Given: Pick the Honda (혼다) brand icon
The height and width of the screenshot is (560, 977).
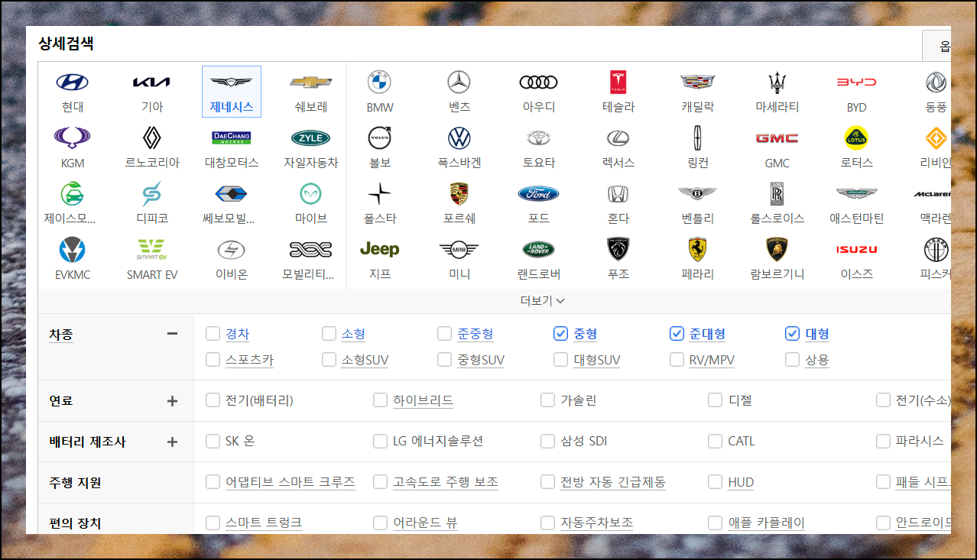Looking at the screenshot, I should pyautogui.click(x=618, y=193).
